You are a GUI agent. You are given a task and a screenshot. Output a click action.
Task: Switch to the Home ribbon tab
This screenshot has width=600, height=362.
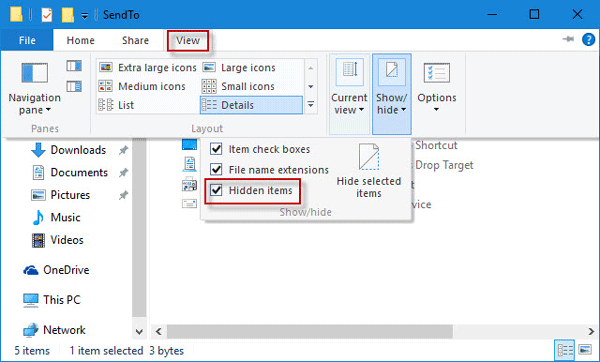pos(80,40)
